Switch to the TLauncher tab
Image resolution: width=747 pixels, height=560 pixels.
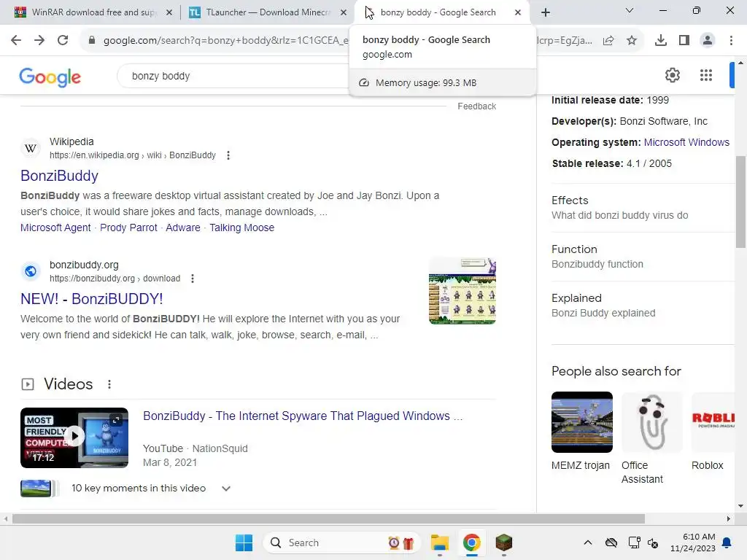[x=268, y=12]
